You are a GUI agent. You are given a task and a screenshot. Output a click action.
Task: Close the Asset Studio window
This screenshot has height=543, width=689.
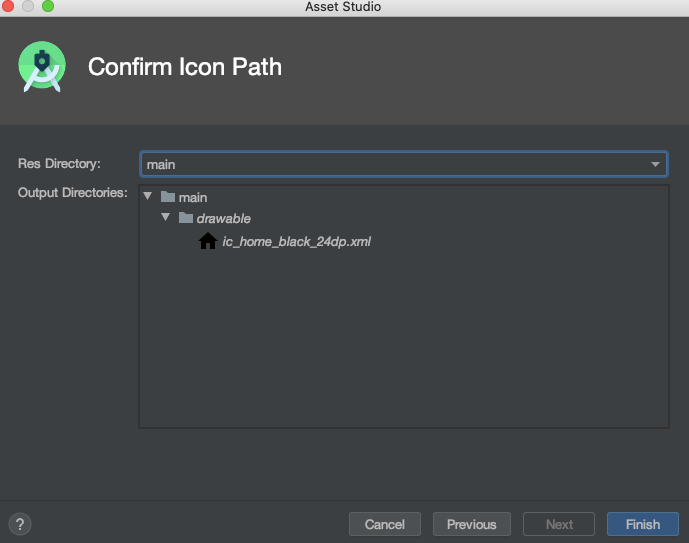point(8,6)
